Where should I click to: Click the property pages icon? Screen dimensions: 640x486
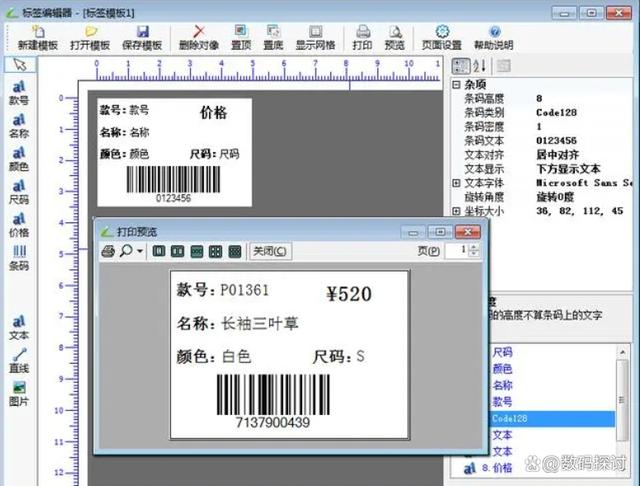[503, 66]
